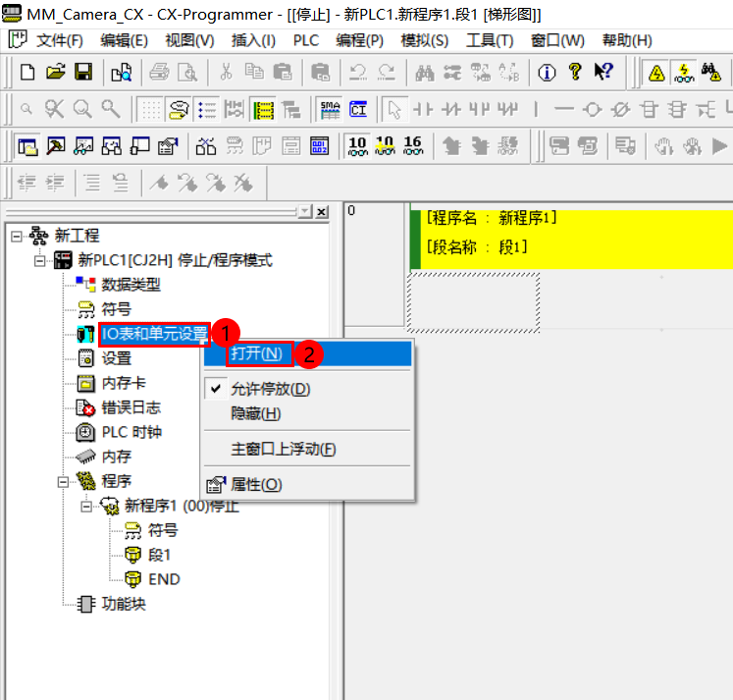This screenshot has width=733, height=700.
Task: Click the compile hammer-style icon
Action: [x=56, y=146]
